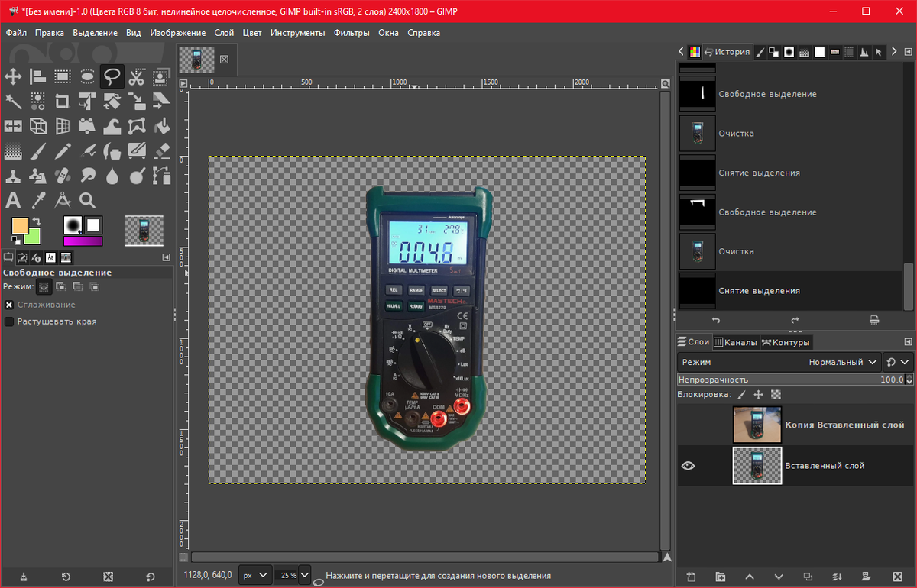The width and height of the screenshot is (917, 588).
Task: Select the Color Picker eyedropper tool
Action: click(37, 201)
